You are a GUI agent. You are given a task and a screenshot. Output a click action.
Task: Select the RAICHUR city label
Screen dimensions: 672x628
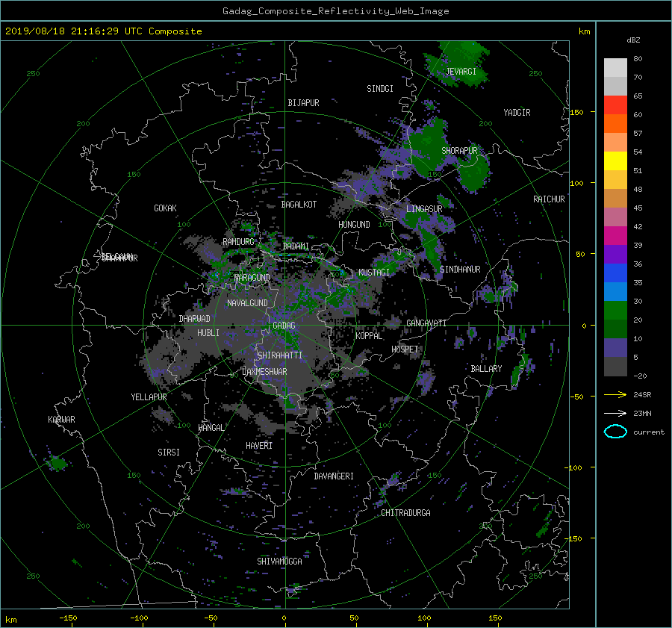[549, 199]
